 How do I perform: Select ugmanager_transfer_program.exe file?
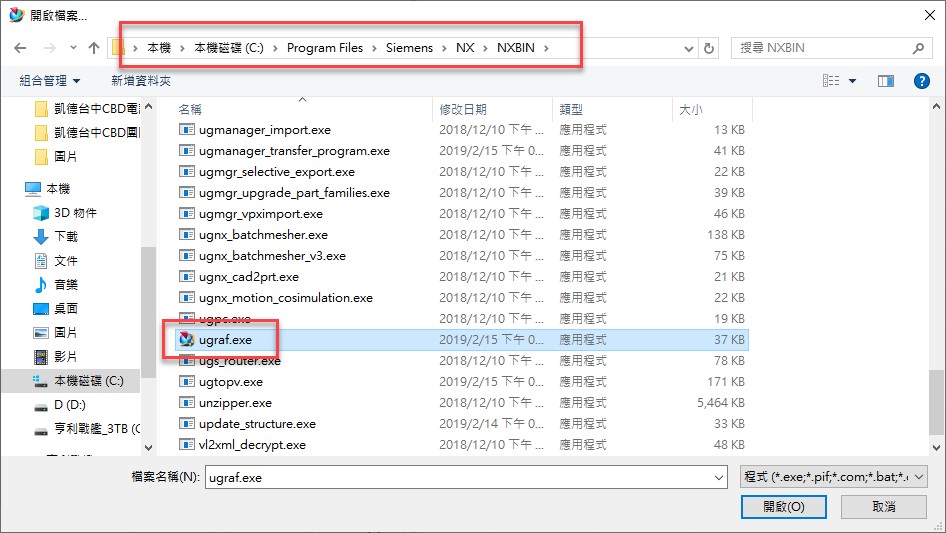click(294, 151)
